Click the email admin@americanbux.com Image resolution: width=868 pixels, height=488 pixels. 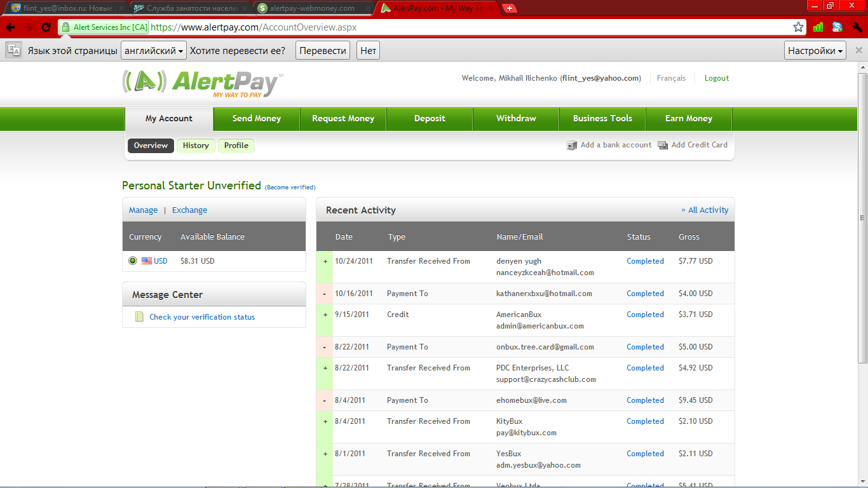pyautogui.click(x=540, y=326)
